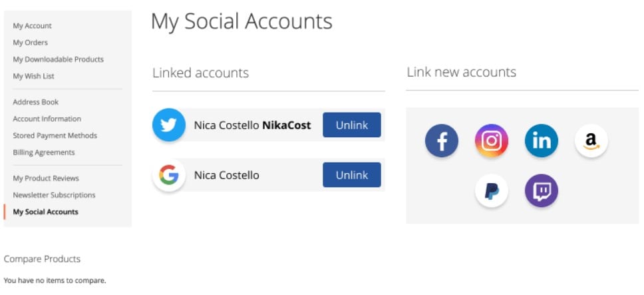
Task: Open My Account in sidebar
Action: click(x=32, y=26)
